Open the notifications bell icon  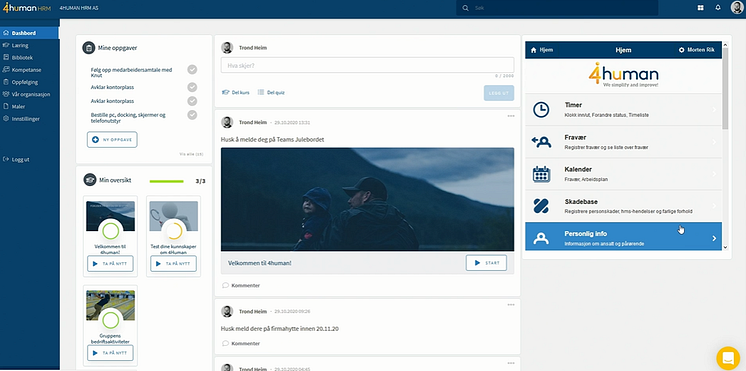pyautogui.click(x=718, y=8)
